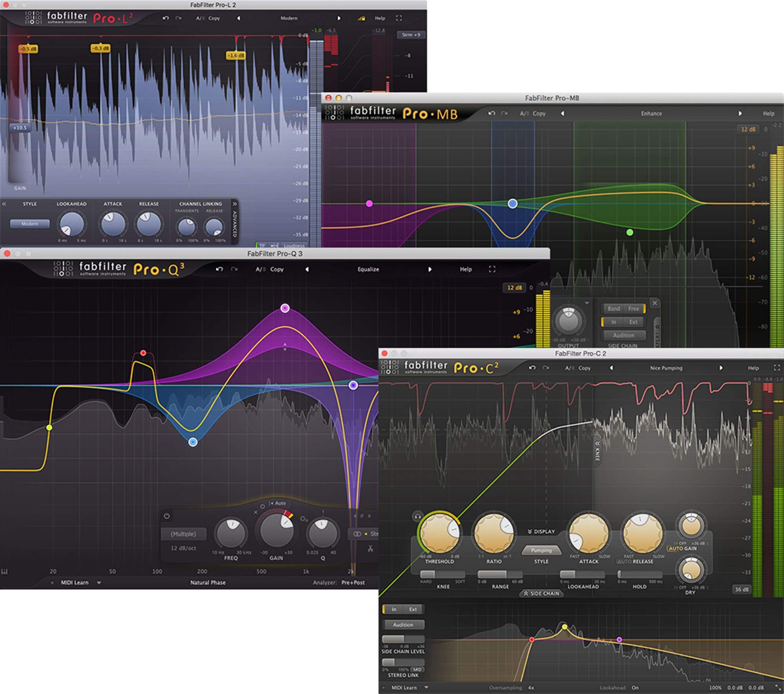The image size is (784, 694).
Task: Go to next preset in Pro-L 2
Action: (339, 18)
